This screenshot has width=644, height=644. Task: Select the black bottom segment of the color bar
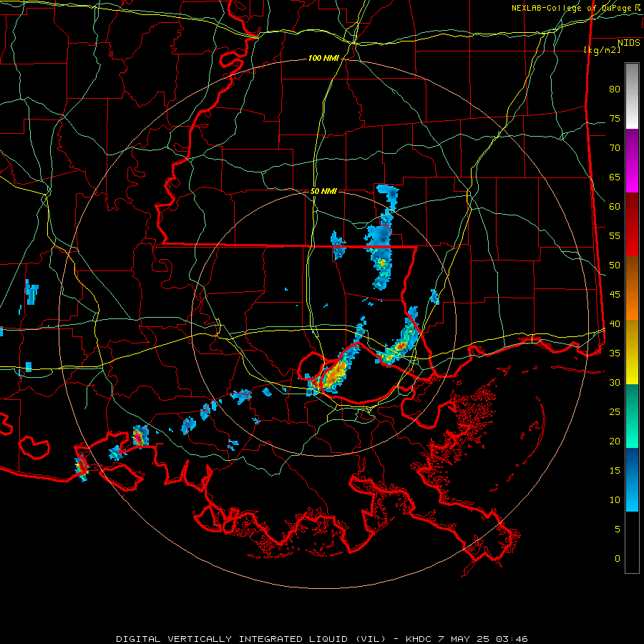point(632,542)
